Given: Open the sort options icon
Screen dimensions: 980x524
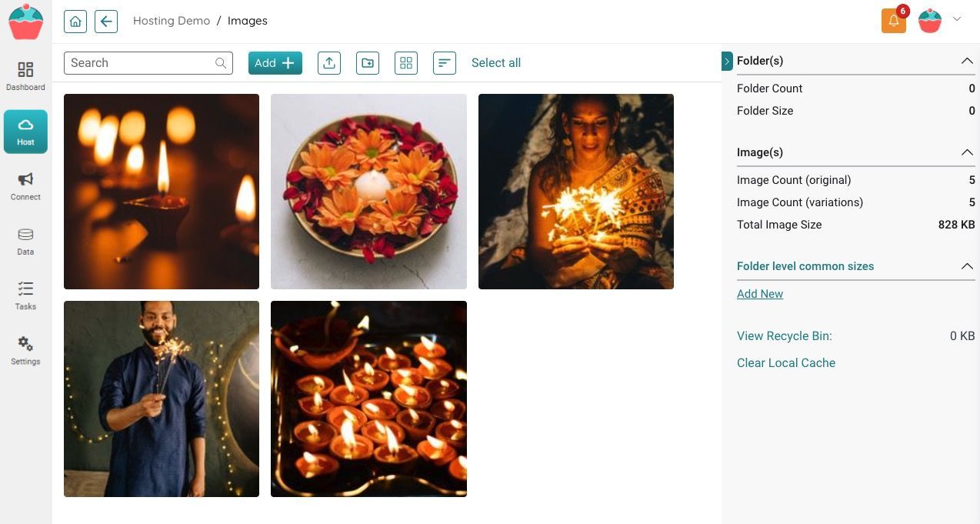Looking at the screenshot, I should point(445,63).
